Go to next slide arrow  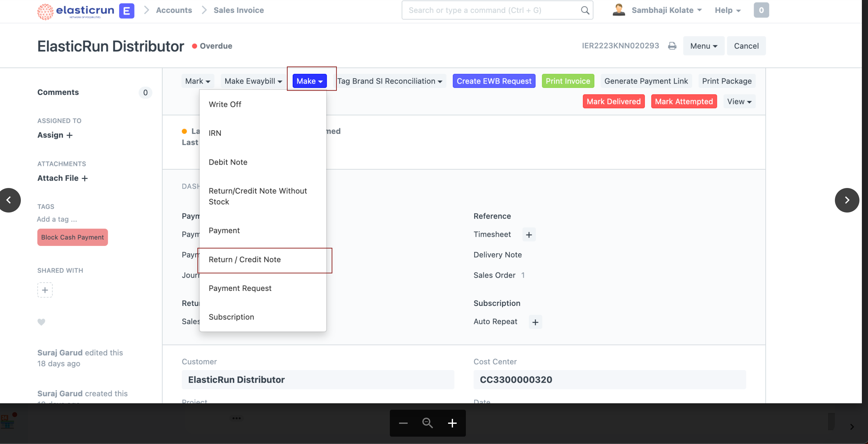[x=847, y=200]
